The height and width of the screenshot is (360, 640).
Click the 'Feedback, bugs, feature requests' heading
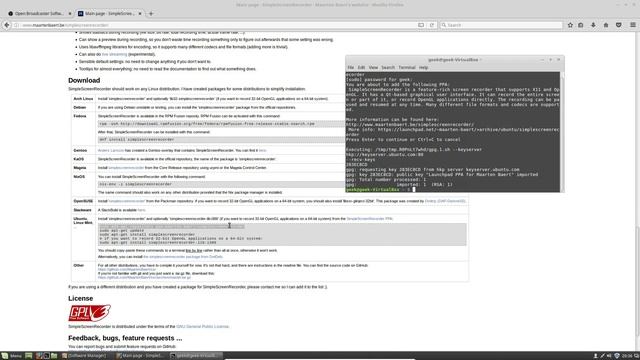[x=125, y=338]
